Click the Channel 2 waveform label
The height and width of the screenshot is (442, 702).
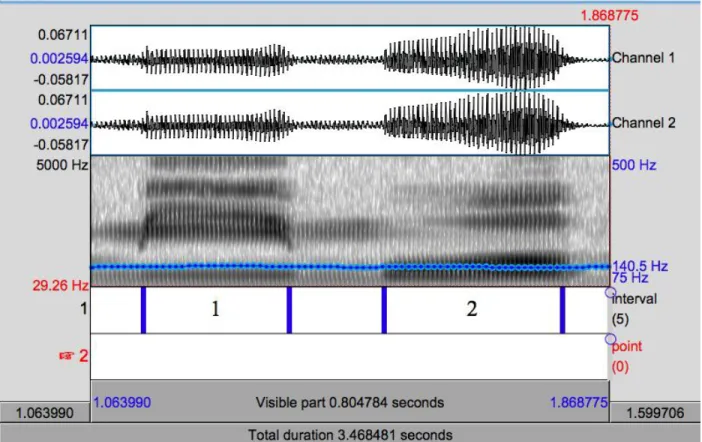pos(643,123)
